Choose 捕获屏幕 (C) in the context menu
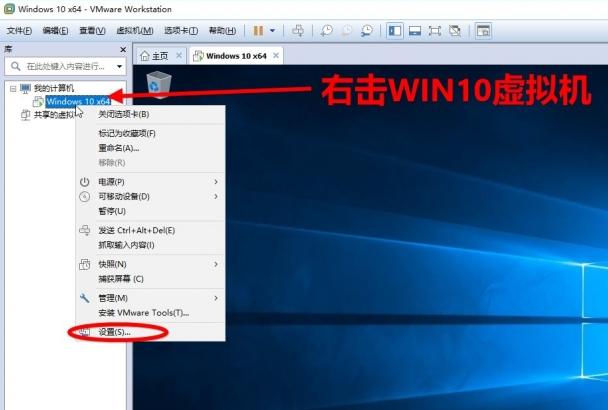 pos(150,279)
